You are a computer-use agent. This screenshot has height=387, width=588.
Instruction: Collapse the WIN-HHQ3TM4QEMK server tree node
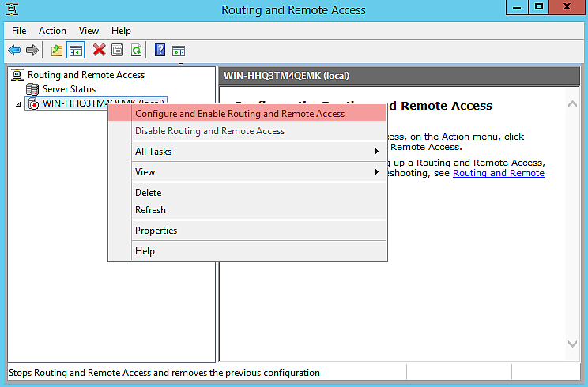(x=17, y=104)
